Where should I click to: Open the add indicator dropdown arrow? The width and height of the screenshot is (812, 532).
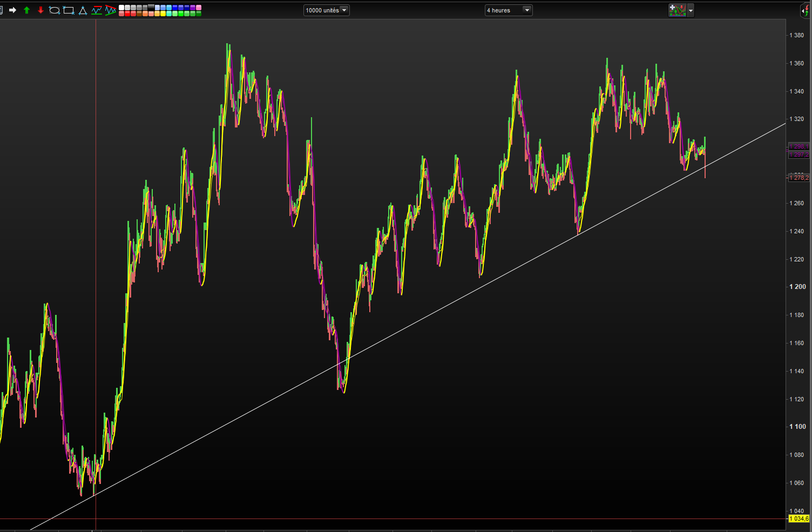pos(691,10)
